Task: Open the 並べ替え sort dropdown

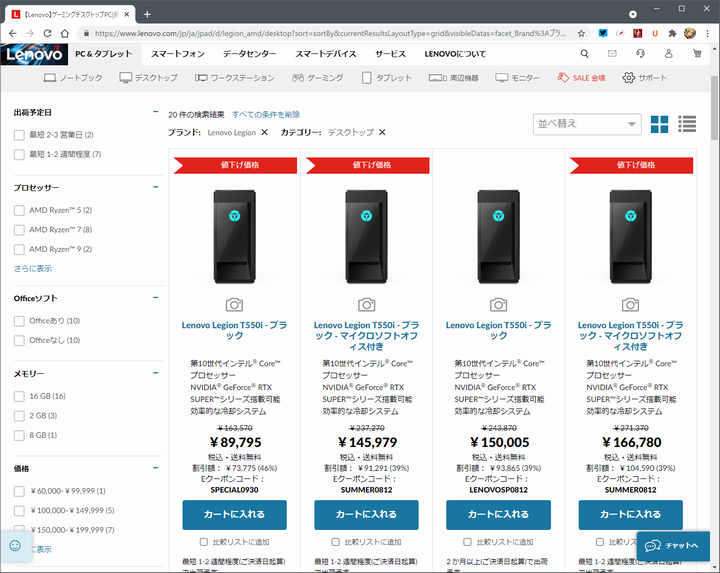Action: coord(587,124)
